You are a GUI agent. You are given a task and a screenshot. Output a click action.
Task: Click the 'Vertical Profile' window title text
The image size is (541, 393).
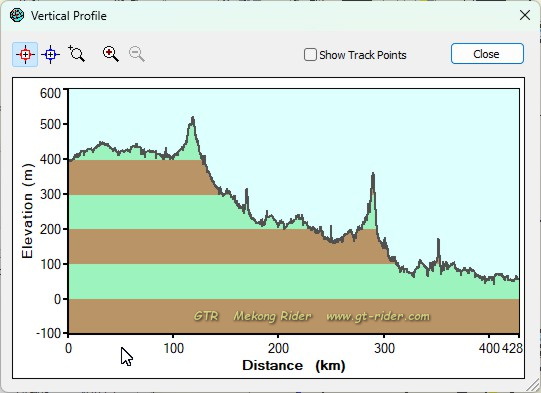point(69,16)
